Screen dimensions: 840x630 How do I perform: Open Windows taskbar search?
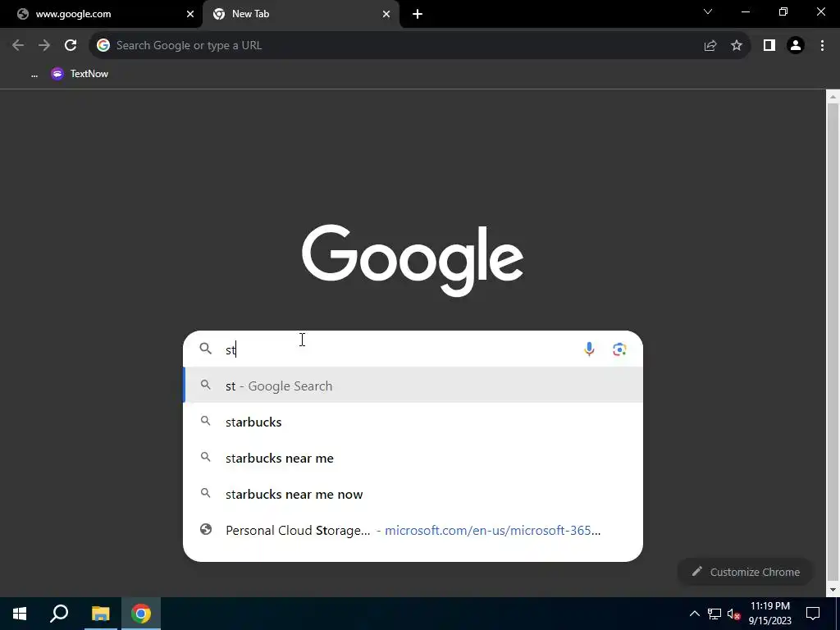[x=59, y=614]
